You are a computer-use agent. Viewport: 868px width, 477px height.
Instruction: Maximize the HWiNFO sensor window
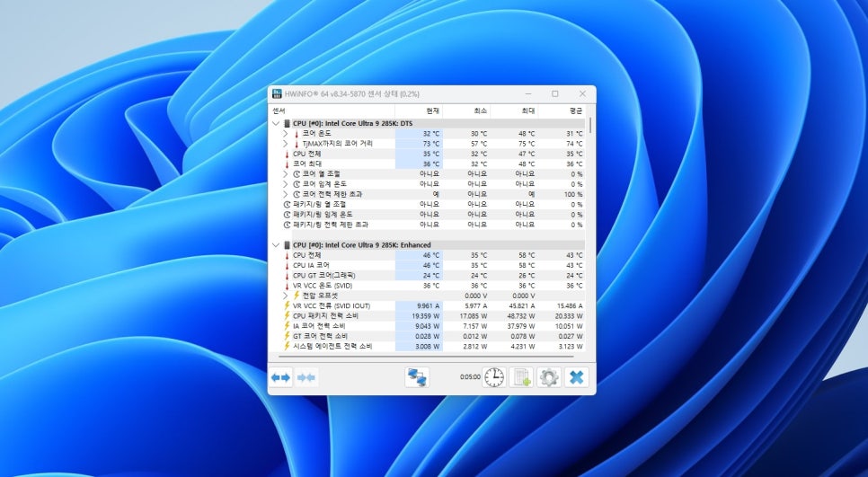tap(554, 93)
